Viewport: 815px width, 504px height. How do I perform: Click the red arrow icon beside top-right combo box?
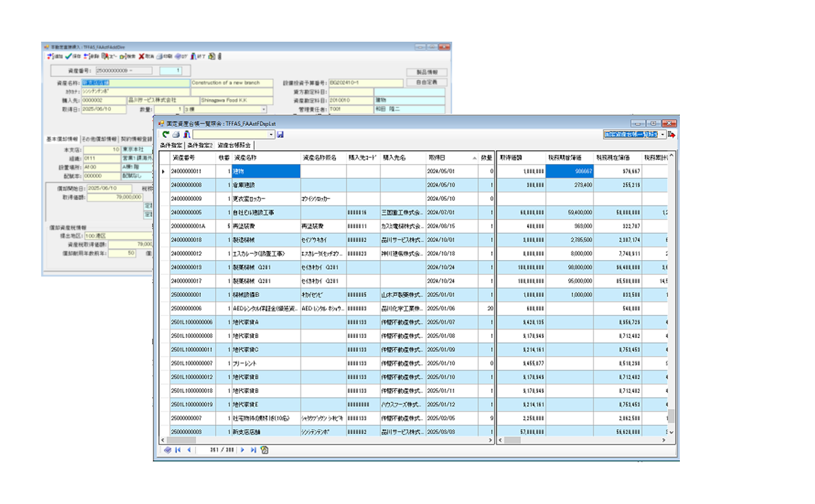(x=671, y=134)
